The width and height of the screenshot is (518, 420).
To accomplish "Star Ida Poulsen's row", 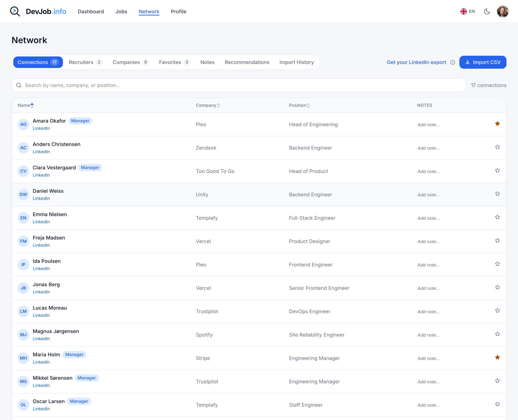I will pos(497,264).
